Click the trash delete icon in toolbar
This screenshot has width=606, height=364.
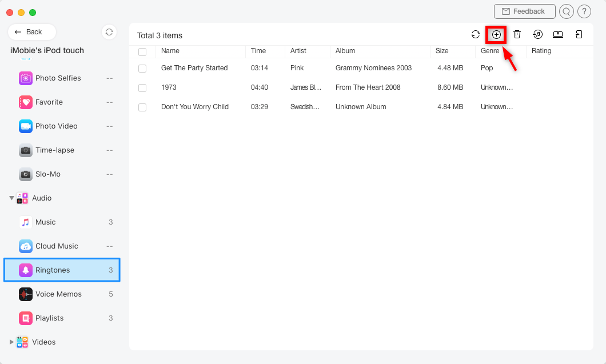[x=517, y=35]
